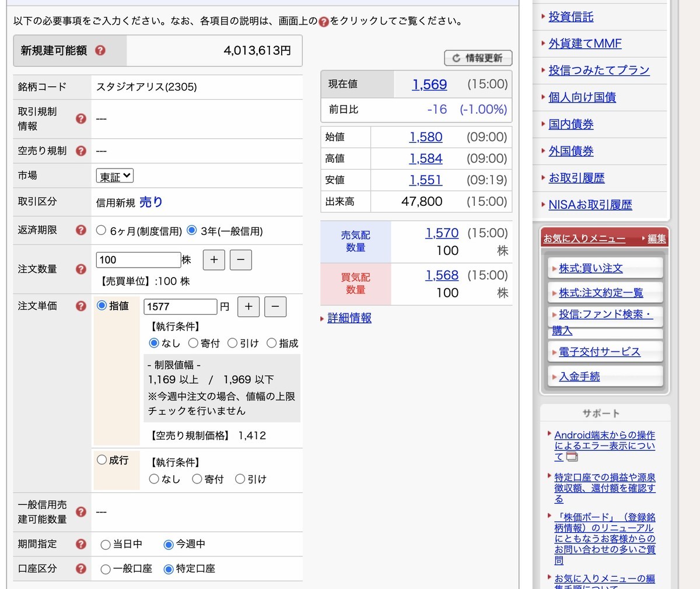Screen dimensions: 700x589
Task: Open 投信:ファンド検索・購入 favorite
Action: coord(603,322)
